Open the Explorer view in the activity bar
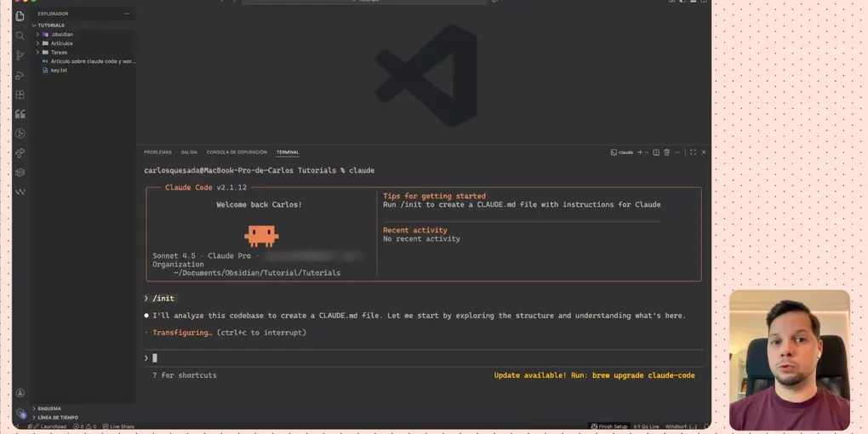 (x=20, y=16)
